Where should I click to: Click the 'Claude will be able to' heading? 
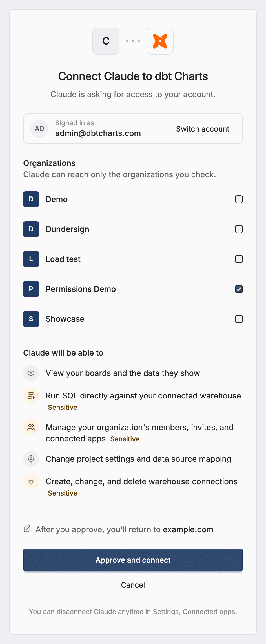click(x=63, y=353)
